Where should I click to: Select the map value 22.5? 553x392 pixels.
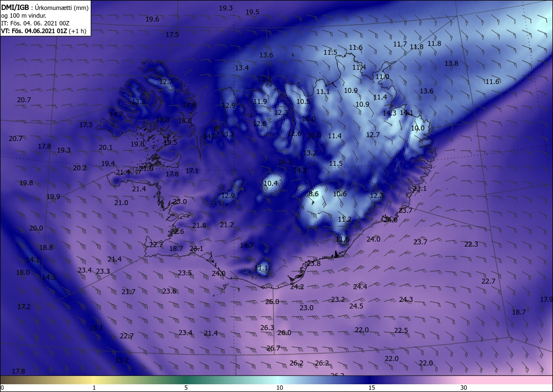pyautogui.click(x=401, y=330)
